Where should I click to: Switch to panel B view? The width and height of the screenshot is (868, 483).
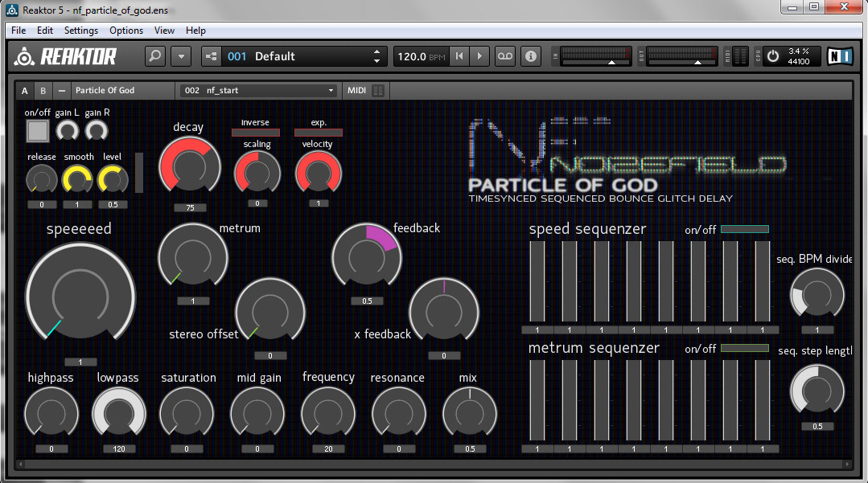(43, 91)
